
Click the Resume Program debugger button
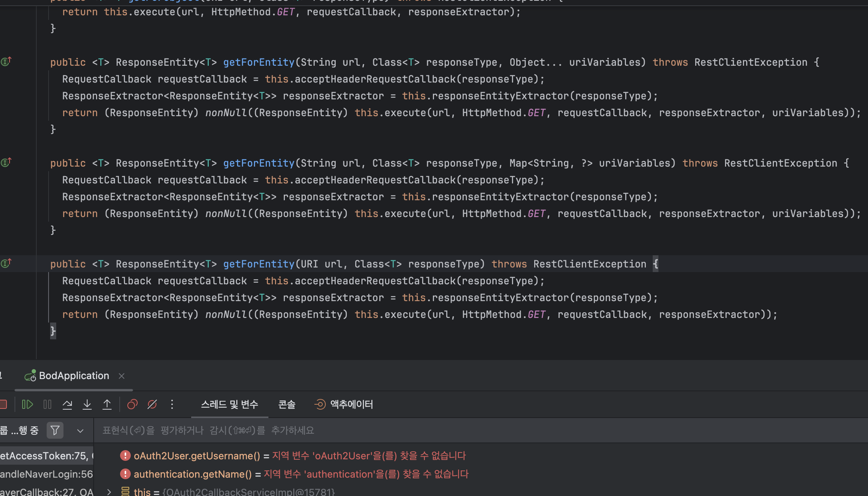[x=27, y=404]
